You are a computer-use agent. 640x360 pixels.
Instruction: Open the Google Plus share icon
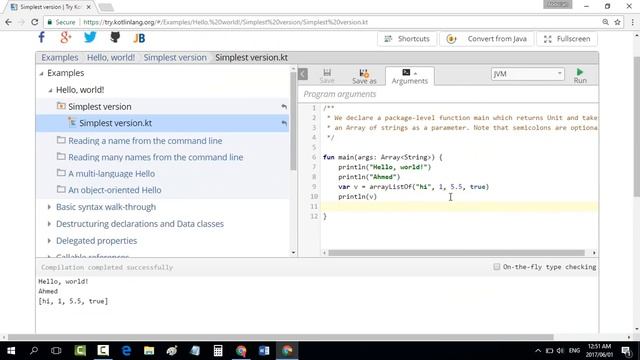click(66, 38)
